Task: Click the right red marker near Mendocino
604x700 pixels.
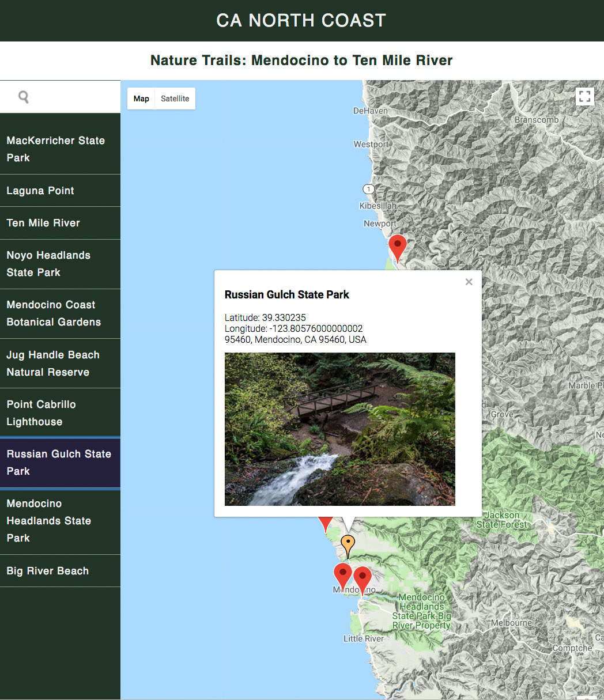Action: click(363, 578)
